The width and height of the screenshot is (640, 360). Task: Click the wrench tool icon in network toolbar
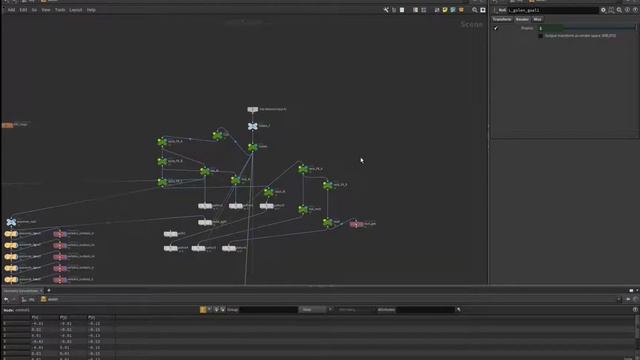coord(386,10)
